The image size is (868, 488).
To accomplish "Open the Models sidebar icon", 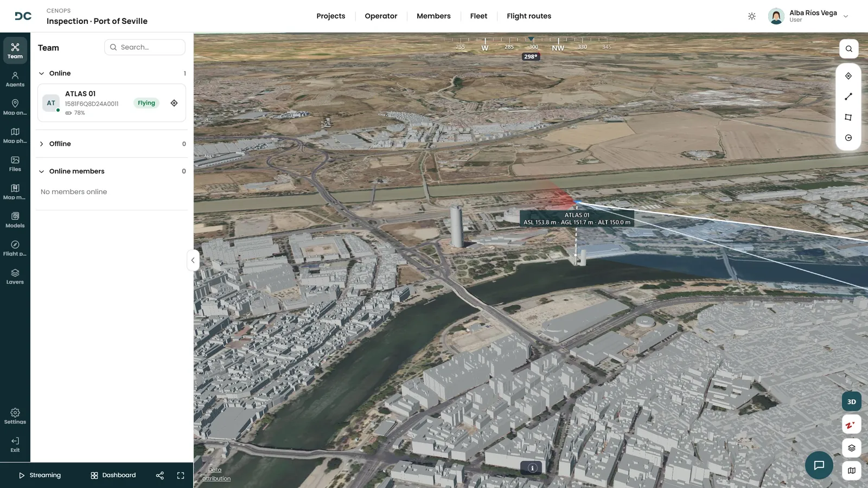I will click(x=15, y=220).
